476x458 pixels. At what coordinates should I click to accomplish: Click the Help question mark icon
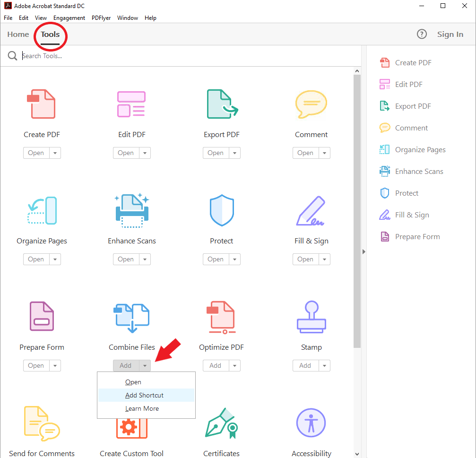pos(422,34)
